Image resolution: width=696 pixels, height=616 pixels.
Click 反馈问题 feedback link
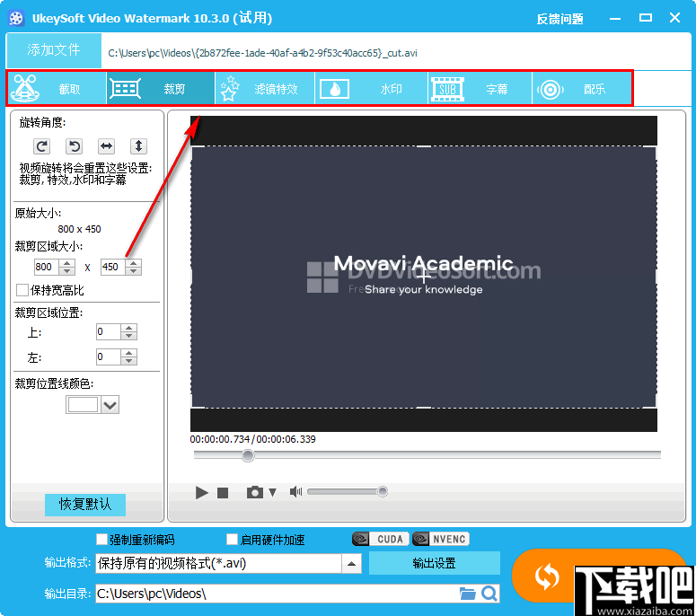tap(559, 19)
